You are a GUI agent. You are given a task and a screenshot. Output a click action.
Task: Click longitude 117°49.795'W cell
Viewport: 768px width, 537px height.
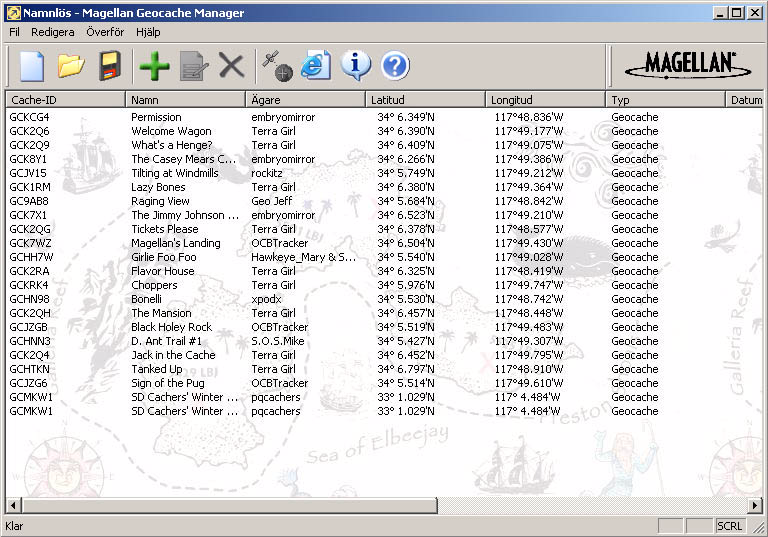[x=528, y=355]
